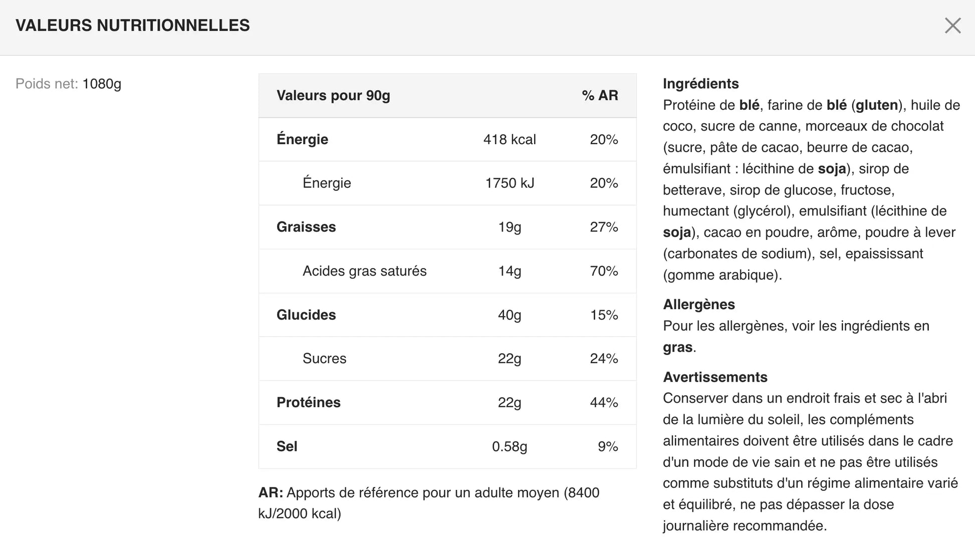
Task: Click the % AR column header
Action: click(600, 95)
